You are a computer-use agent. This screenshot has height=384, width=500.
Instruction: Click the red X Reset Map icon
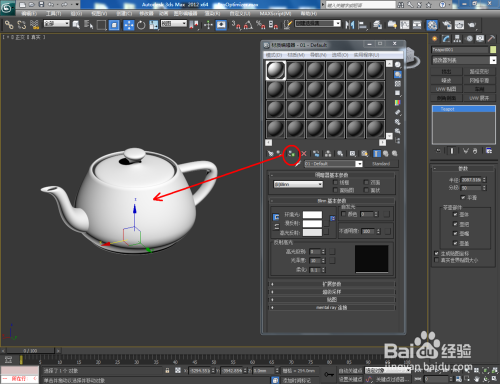click(x=304, y=154)
